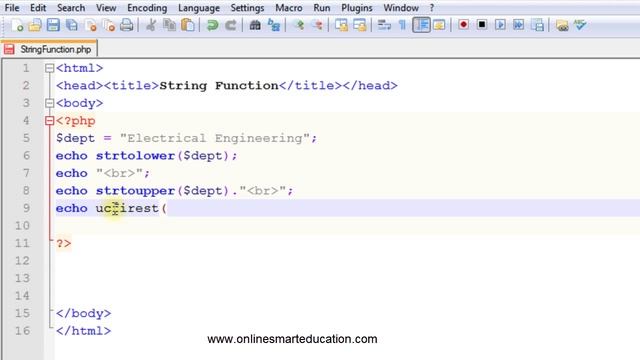This screenshot has height=360, width=640.
Task: Open the Search menu
Action: (71, 8)
